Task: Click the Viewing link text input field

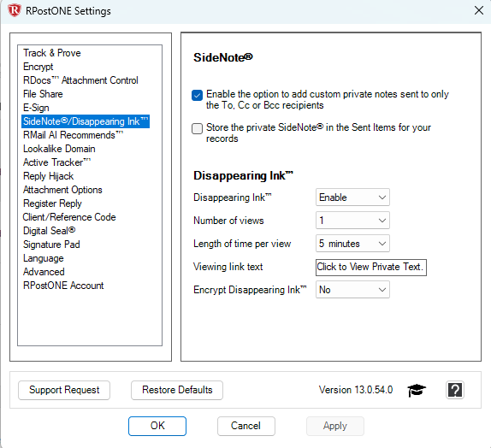Action: click(x=370, y=267)
